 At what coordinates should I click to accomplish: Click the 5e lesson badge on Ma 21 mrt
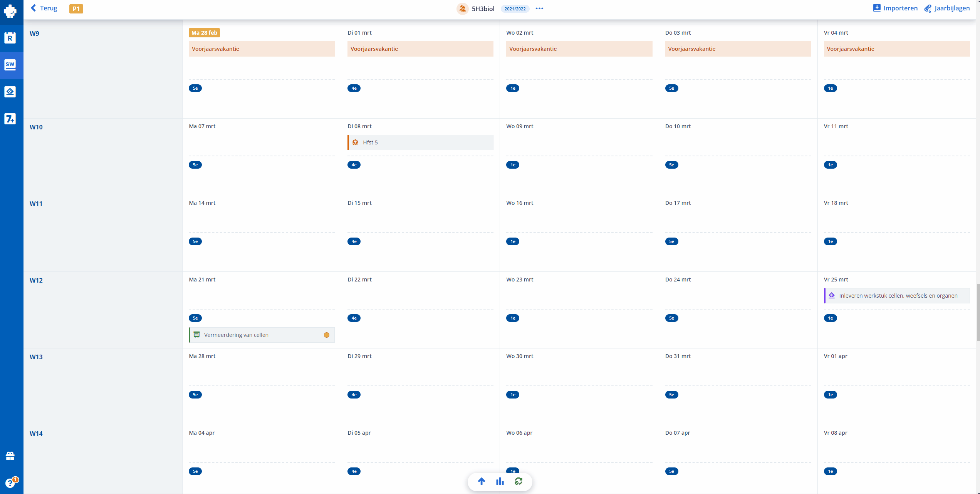coord(195,318)
